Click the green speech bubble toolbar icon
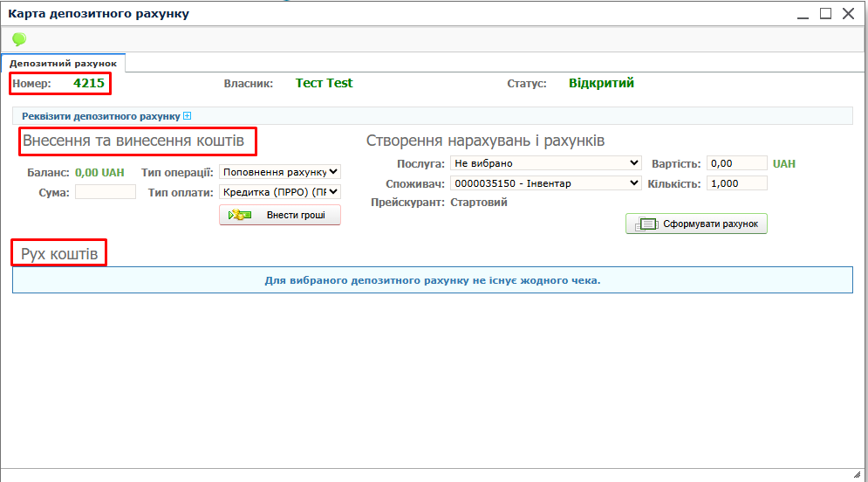 tap(18, 39)
